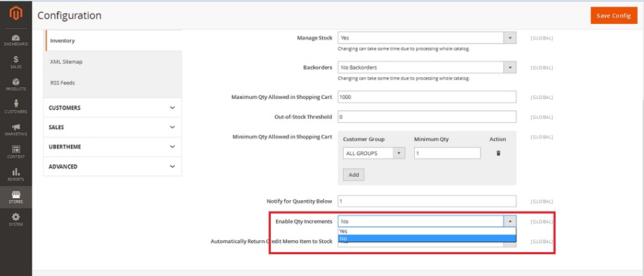Click the Maximum Qty Allowed in Shopping Cart field
644x276 pixels.
click(x=427, y=97)
